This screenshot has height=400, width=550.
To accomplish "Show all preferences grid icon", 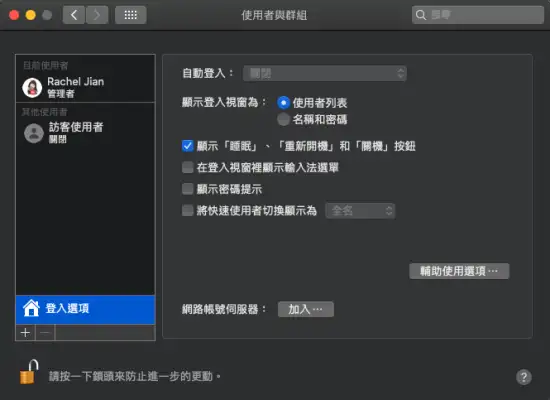I will click(130, 15).
